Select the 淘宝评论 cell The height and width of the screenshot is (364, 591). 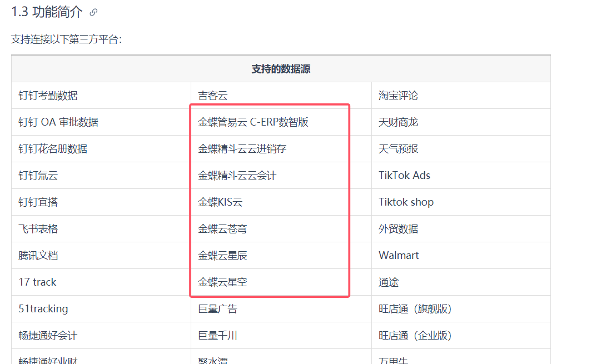pyautogui.click(x=461, y=96)
